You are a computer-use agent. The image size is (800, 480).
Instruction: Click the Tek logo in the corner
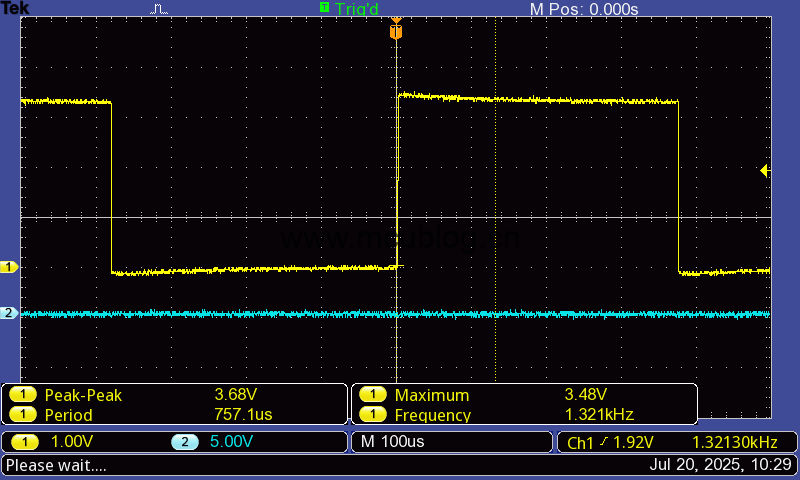pos(17,9)
